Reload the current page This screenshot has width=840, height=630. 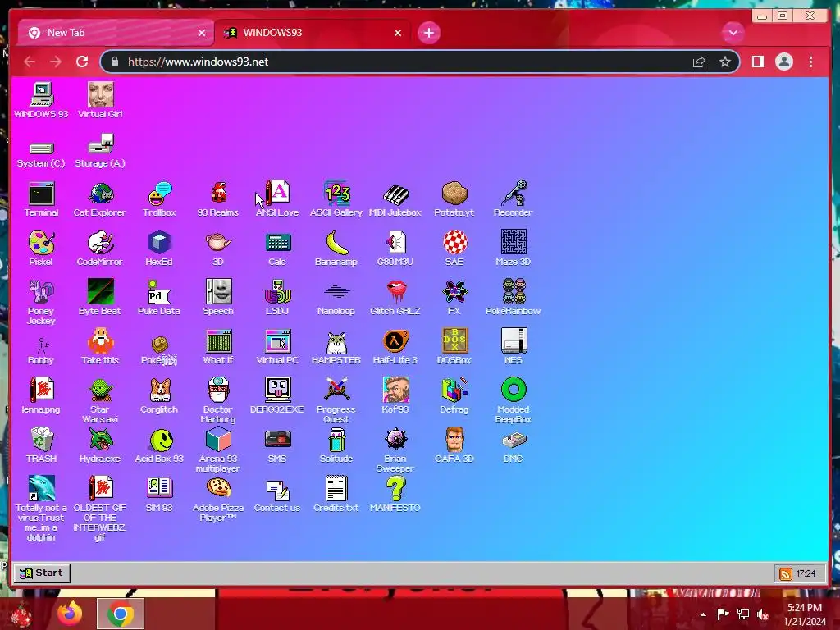tap(82, 62)
